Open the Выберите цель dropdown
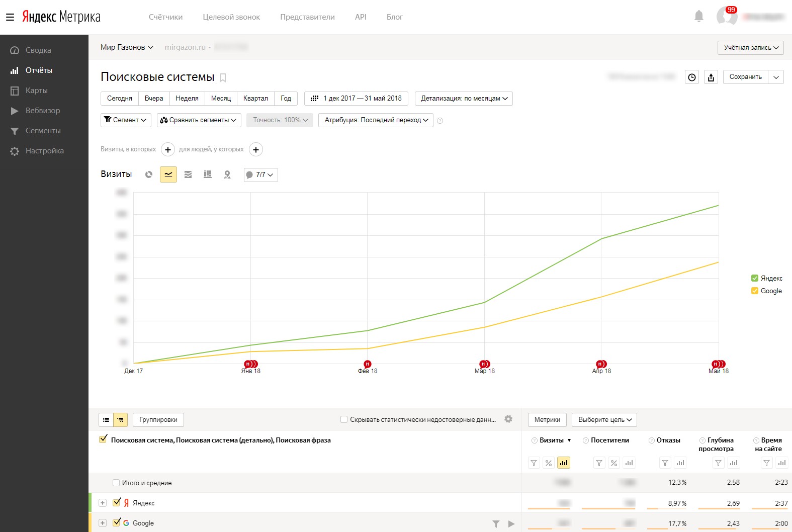 pyautogui.click(x=604, y=420)
